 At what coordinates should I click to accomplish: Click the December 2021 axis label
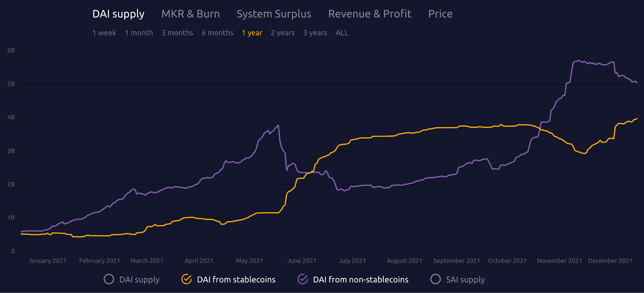click(x=610, y=261)
